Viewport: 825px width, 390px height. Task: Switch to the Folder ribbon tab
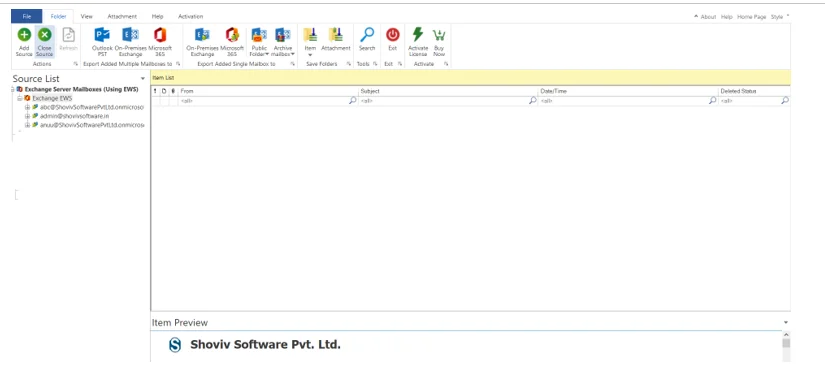point(58,16)
